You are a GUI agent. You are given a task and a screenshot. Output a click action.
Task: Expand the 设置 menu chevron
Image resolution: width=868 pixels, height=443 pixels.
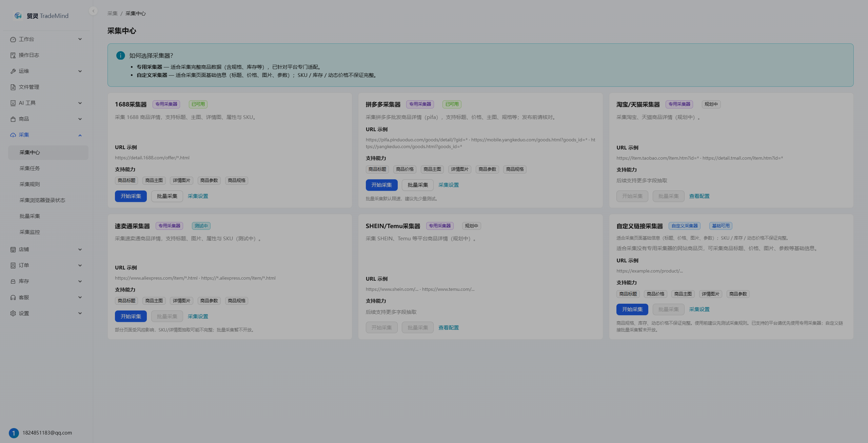(80, 314)
